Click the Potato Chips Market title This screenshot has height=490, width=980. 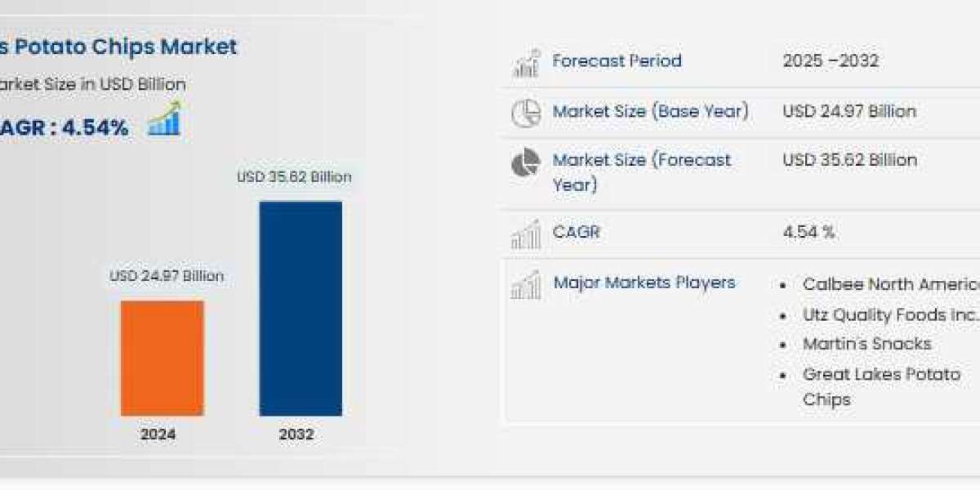(x=118, y=47)
